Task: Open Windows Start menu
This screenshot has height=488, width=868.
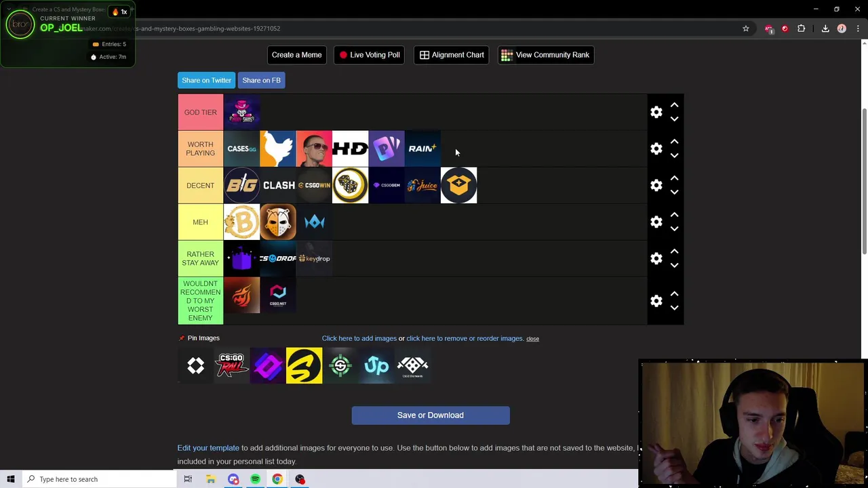Action: point(10,479)
